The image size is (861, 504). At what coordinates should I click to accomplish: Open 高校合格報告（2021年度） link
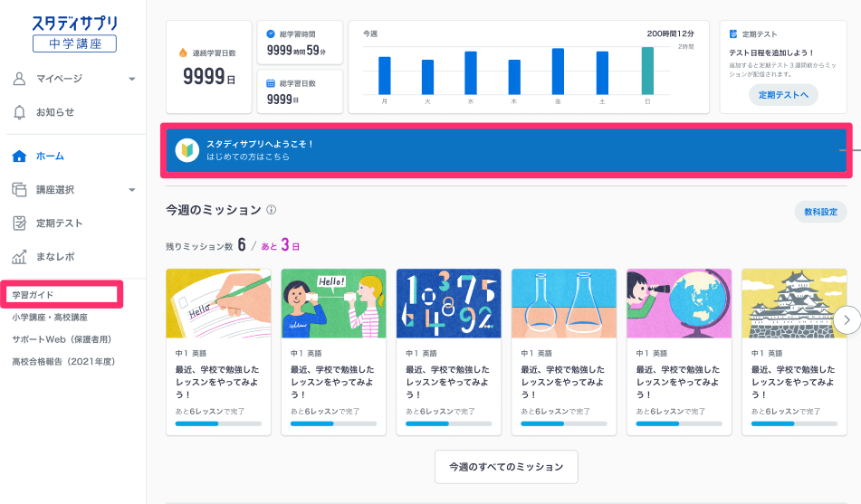coord(63,362)
